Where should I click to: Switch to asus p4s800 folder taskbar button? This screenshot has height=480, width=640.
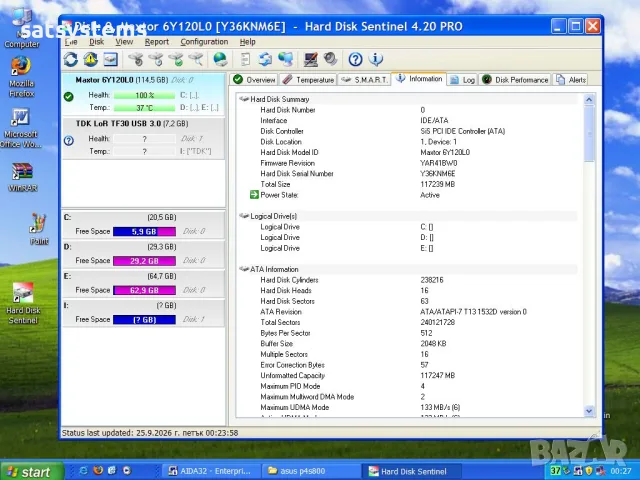(311, 471)
